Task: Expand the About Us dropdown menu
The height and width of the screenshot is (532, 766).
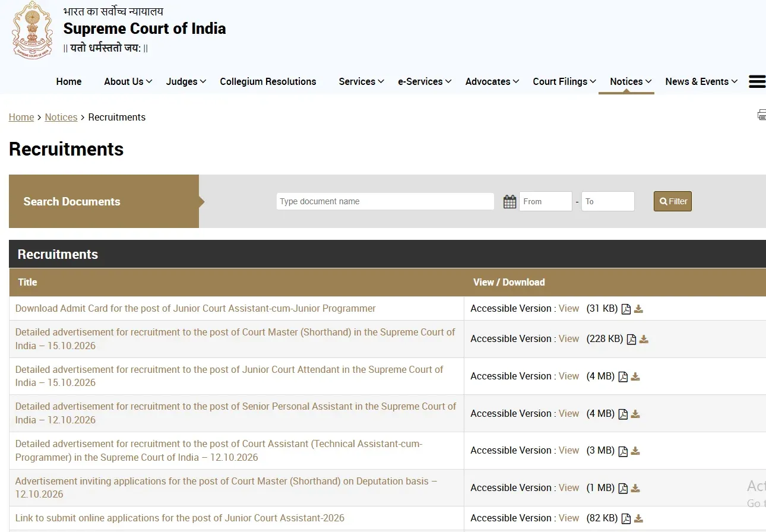Action: [x=128, y=81]
